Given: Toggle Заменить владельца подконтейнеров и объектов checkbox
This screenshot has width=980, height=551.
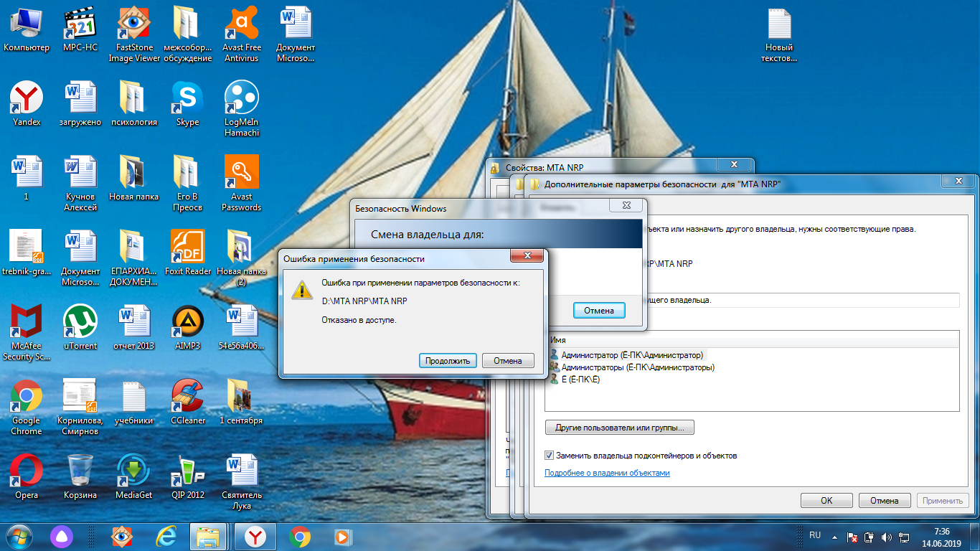Looking at the screenshot, I should point(550,456).
